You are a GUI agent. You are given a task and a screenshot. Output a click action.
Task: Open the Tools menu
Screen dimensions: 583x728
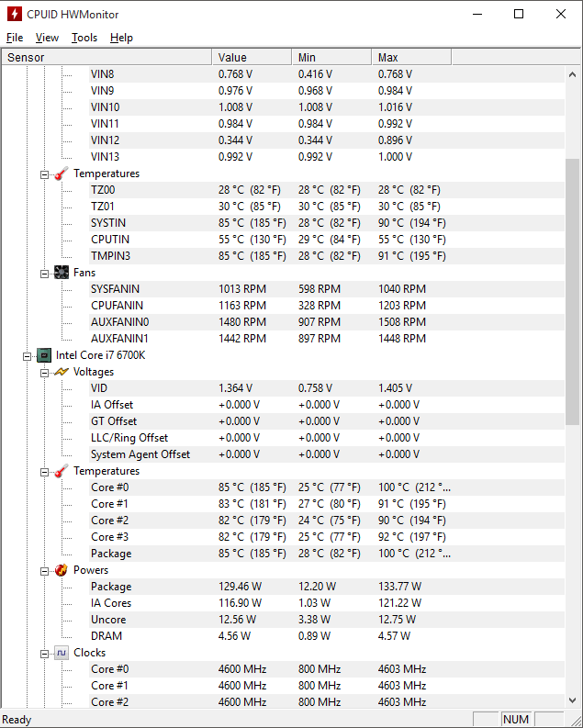(84, 38)
